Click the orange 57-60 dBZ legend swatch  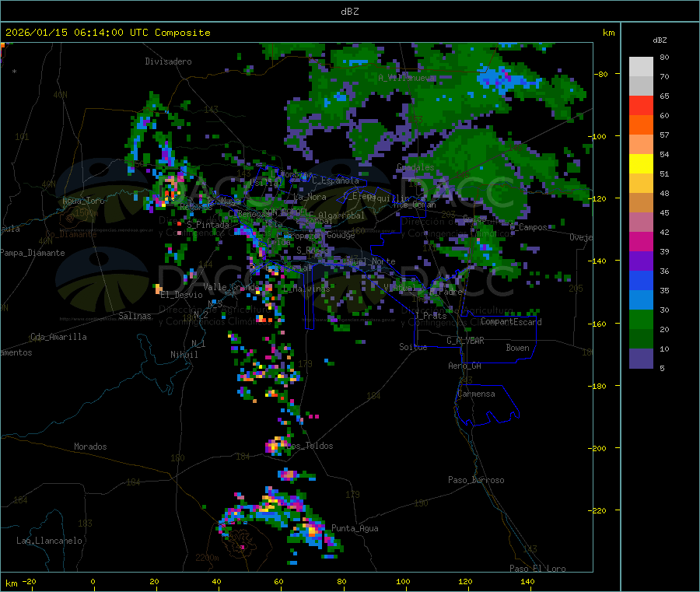click(641, 125)
